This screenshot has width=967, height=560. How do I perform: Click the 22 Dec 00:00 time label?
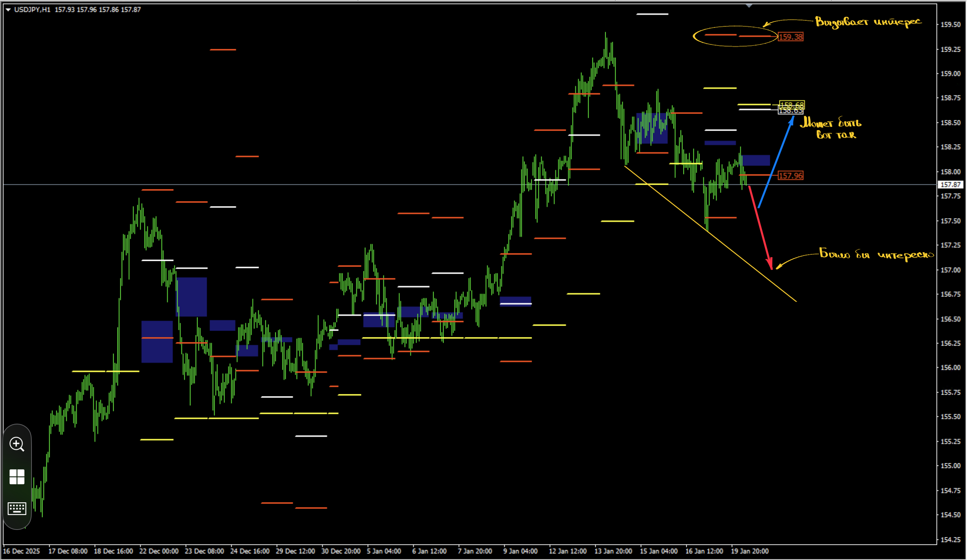[x=159, y=551]
